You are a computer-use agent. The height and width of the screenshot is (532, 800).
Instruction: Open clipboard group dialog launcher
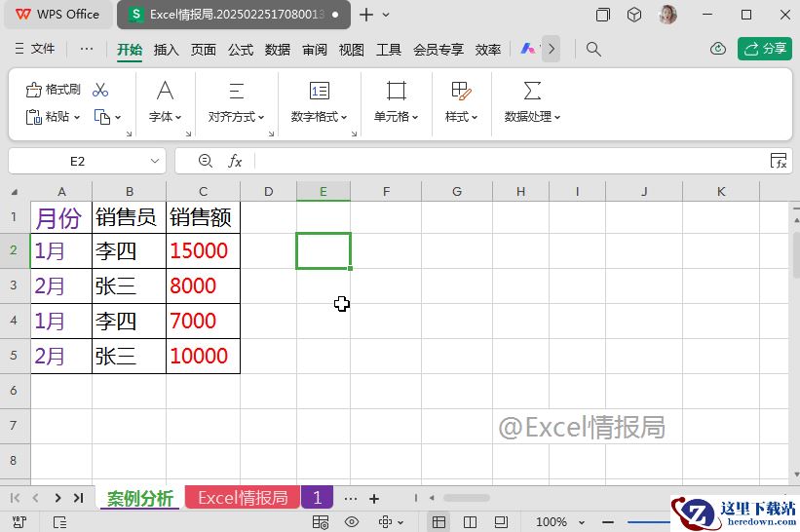pos(129,133)
